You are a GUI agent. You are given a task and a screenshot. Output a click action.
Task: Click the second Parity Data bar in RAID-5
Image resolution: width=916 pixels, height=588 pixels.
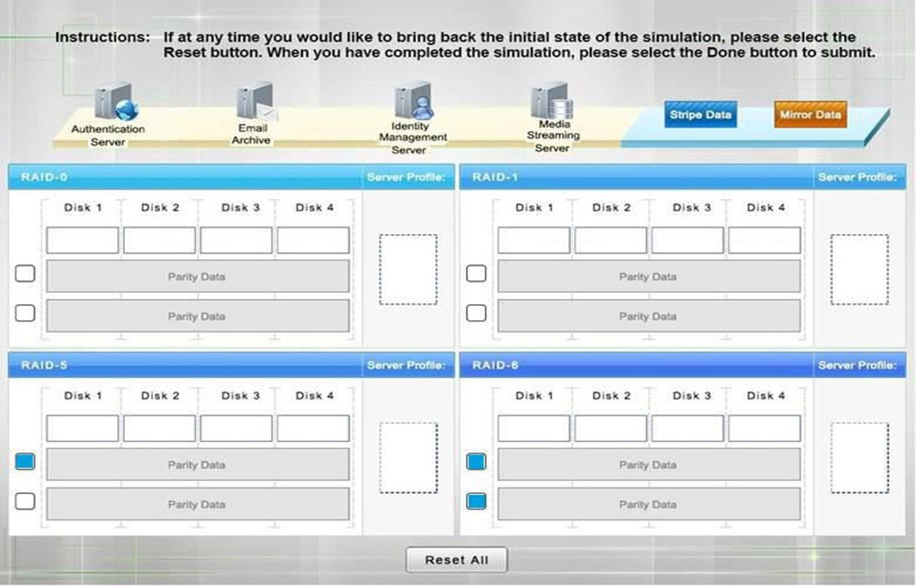tap(198, 504)
